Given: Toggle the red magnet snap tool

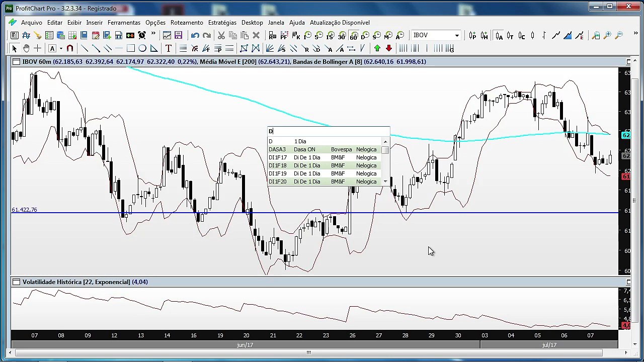Looking at the screenshot, I should (x=70, y=48).
